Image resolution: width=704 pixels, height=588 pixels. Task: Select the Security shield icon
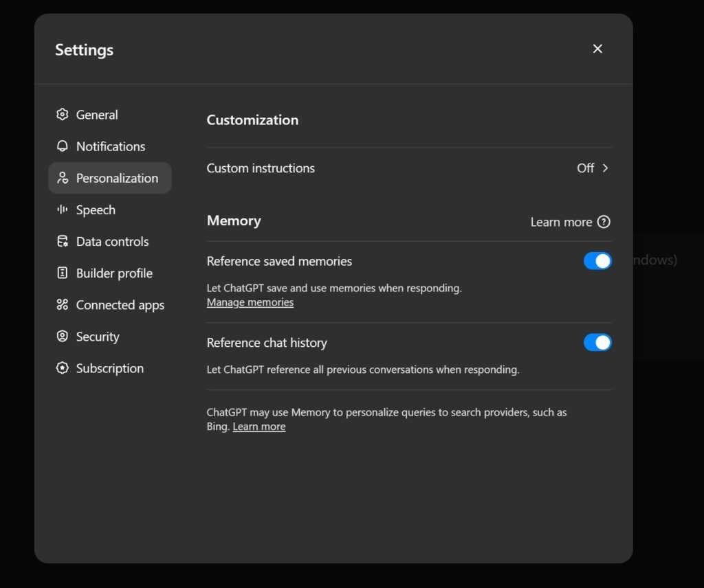pyautogui.click(x=63, y=337)
